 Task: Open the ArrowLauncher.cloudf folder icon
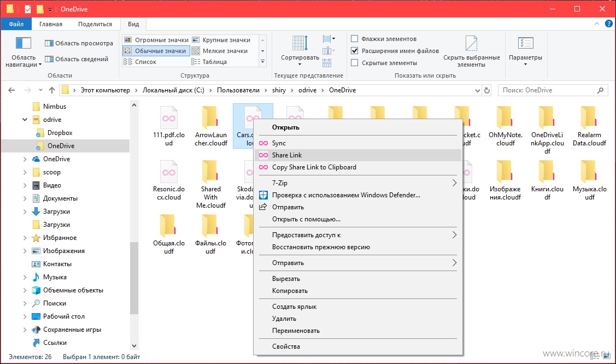click(x=210, y=117)
